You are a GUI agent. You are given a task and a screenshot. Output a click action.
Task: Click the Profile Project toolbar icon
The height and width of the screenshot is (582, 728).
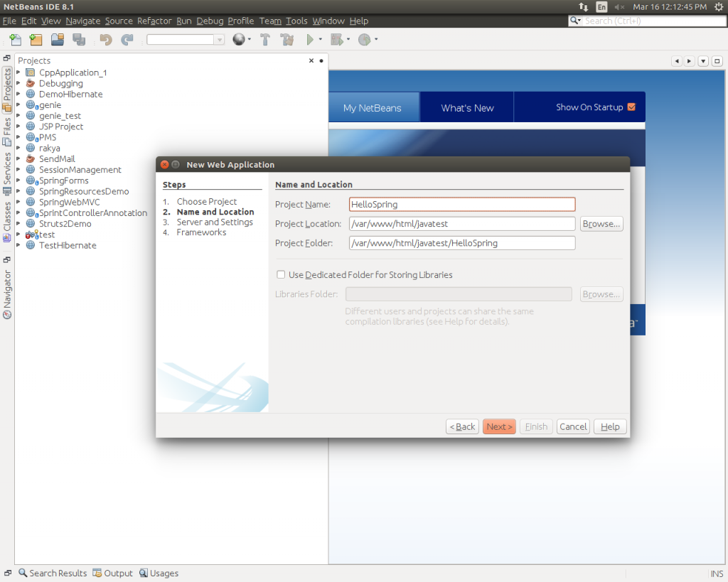click(364, 40)
